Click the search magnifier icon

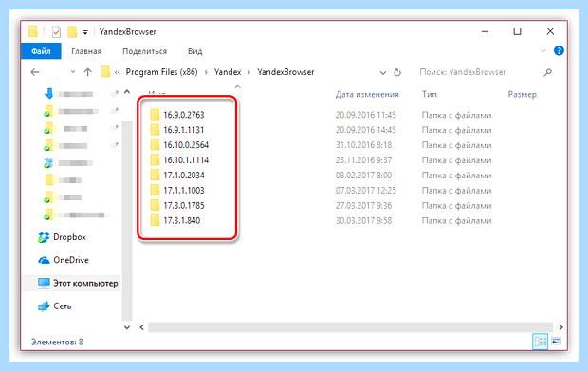pos(548,72)
